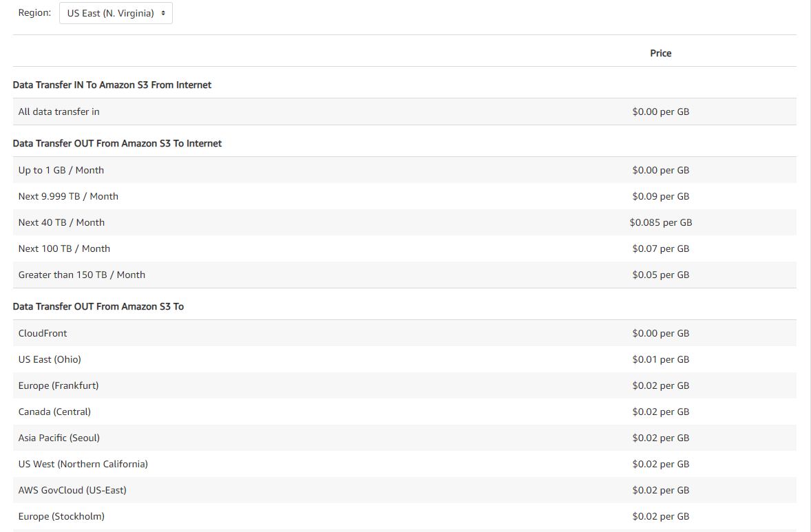Click the $0.05 per GB price value
Screen dimensions: 811x532
pyautogui.click(x=660, y=275)
